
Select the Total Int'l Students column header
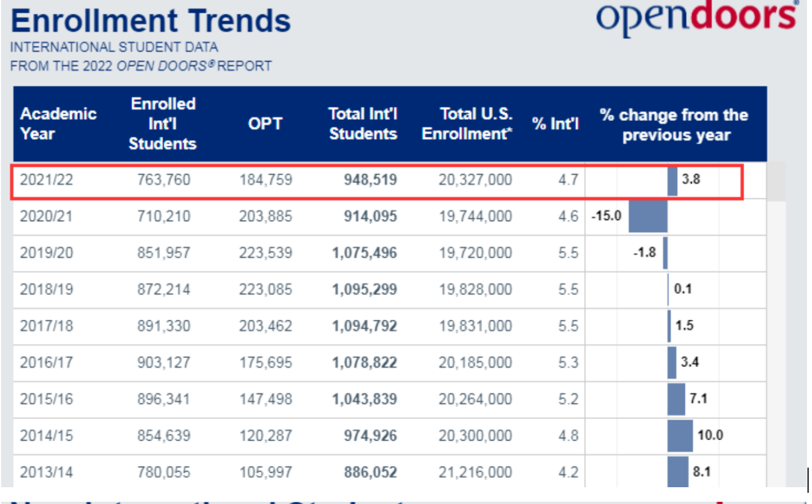(x=362, y=124)
